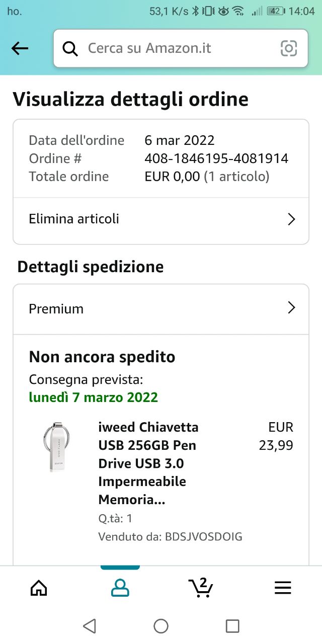The height and width of the screenshot is (644, 322).
Task: Open the hamburger menu icon
Action: (283, 588)
